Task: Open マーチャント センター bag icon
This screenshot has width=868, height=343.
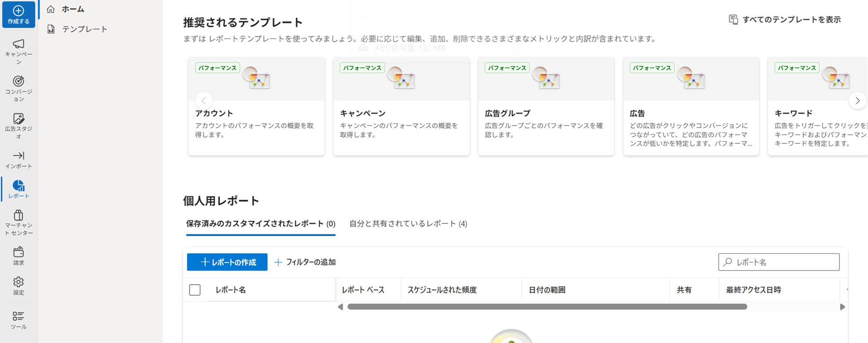Action: pos(18,215)
